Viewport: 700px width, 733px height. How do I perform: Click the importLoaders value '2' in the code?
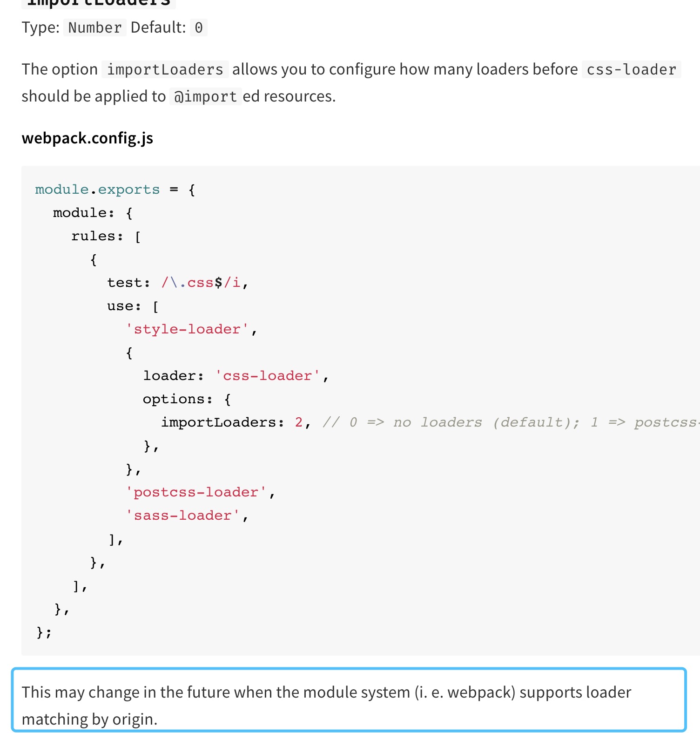[x=299, y=422]
